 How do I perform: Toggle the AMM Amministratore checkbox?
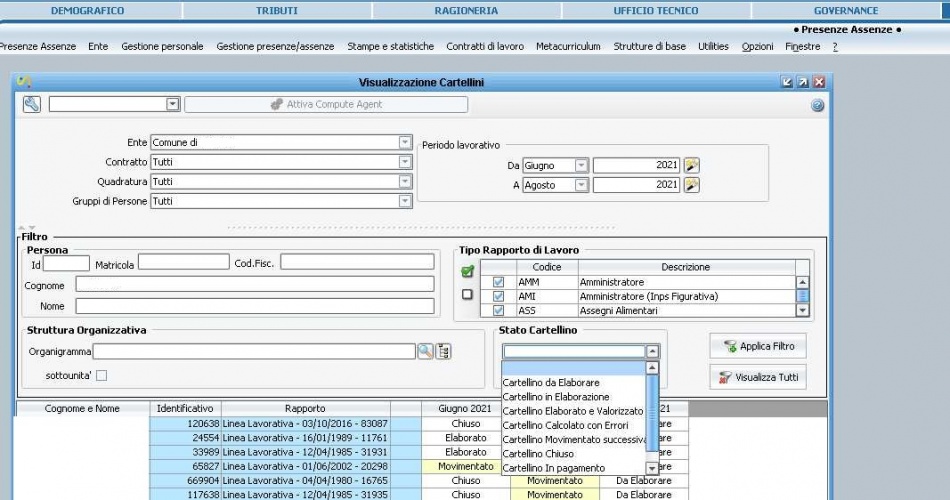tap(498, 282)
